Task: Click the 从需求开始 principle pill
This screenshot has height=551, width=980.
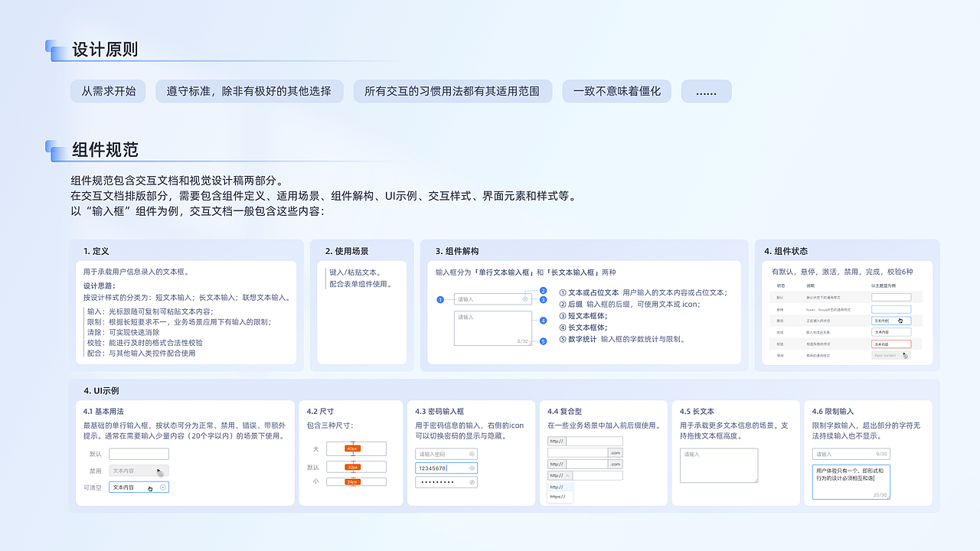Action: [x=108, y=91]
